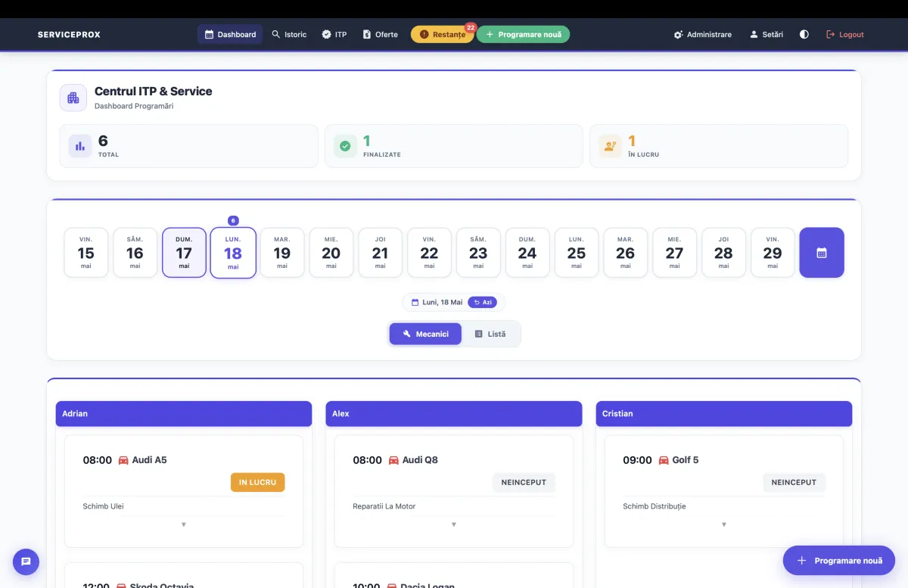Select Saturday 23 mai
Screen dimensions: 908x588
478,253
